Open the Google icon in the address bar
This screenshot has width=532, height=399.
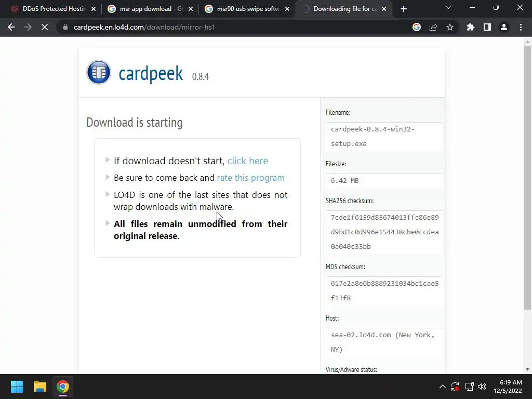click(417, 27)
